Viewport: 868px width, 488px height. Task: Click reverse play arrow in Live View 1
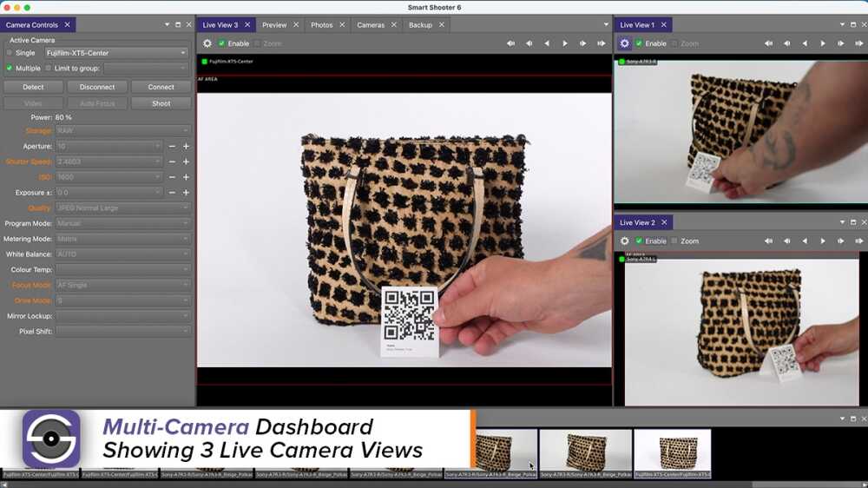coord(805,43)
